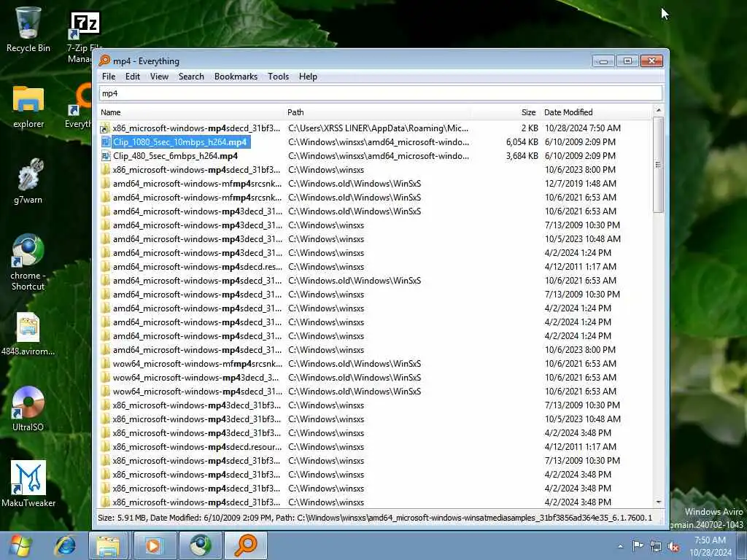The height and width of the screenshot is (560, 747).
Task: Click the 2 KB size cell
Action: point(530,128)
